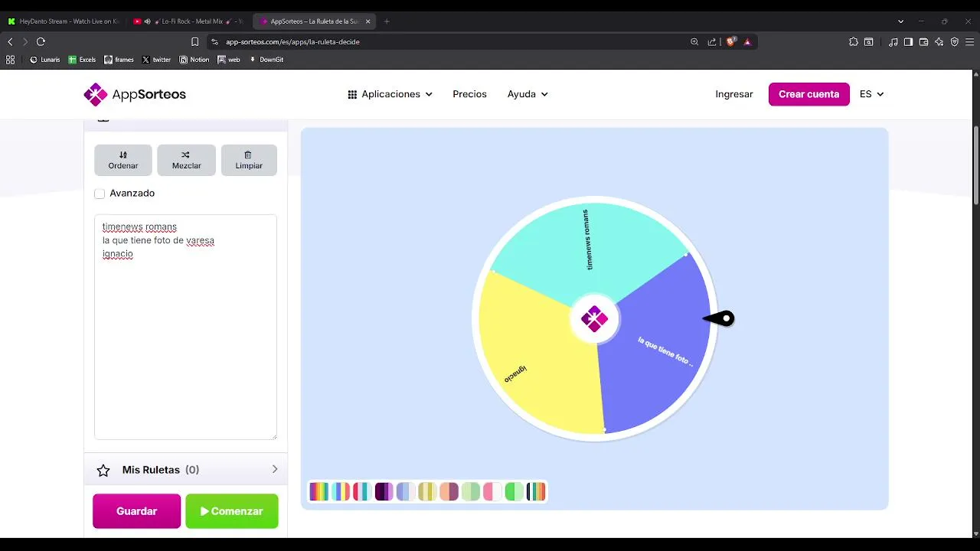
Task: Click the page vertical scrollbar
Action: [976, 165]
